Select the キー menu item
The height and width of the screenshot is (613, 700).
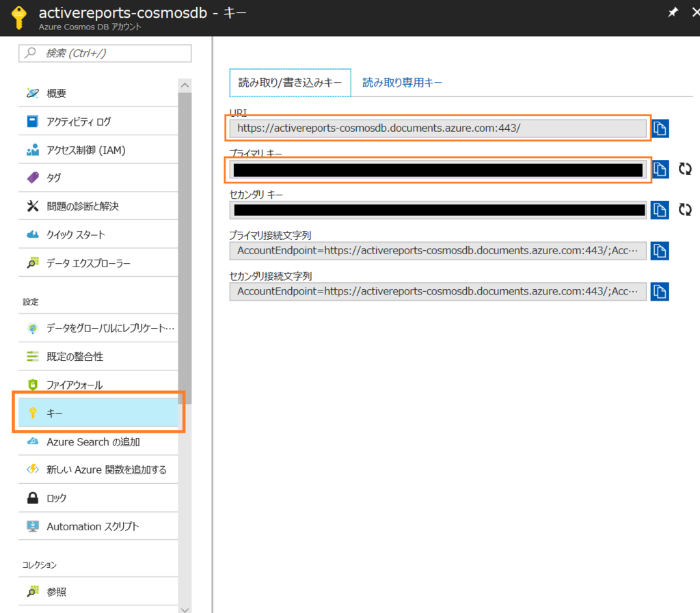98,413
